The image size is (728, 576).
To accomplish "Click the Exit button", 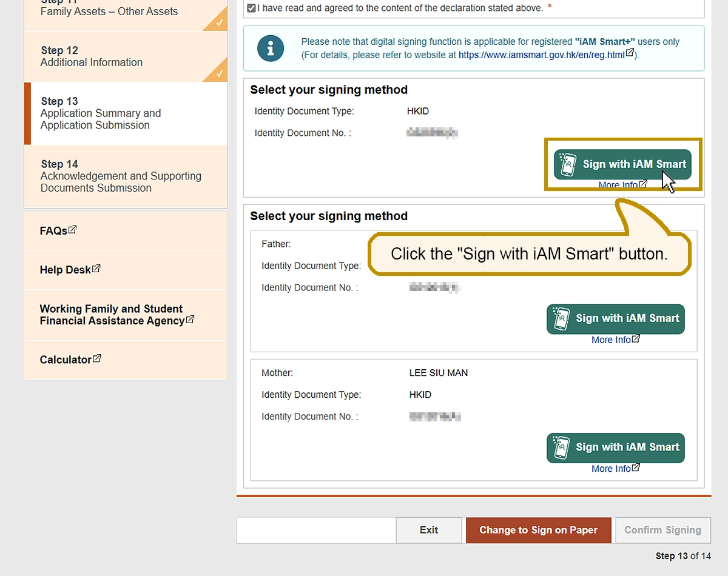I will (429, 530).
